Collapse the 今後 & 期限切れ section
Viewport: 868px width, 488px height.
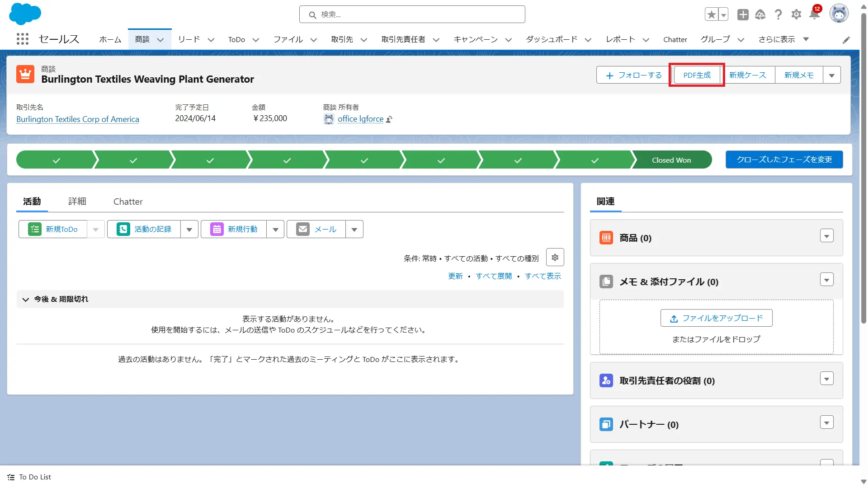(x=26, y=299)
